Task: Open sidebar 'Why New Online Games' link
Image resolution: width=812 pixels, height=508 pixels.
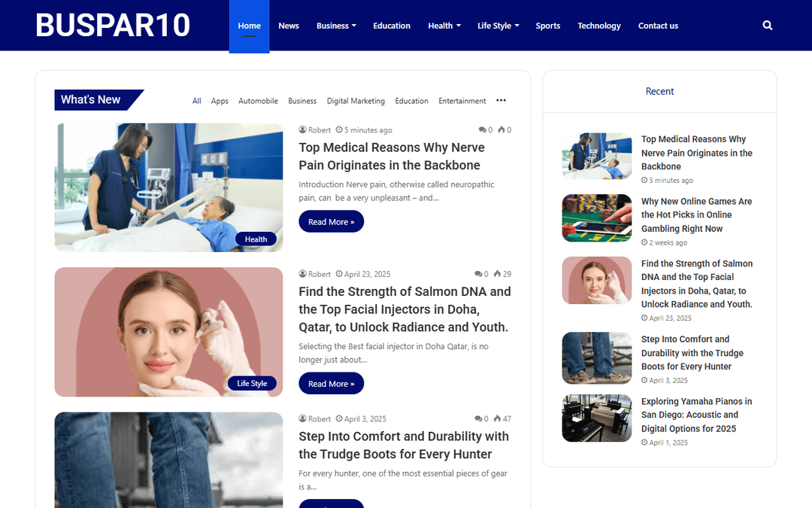Action: click(696, 214)
